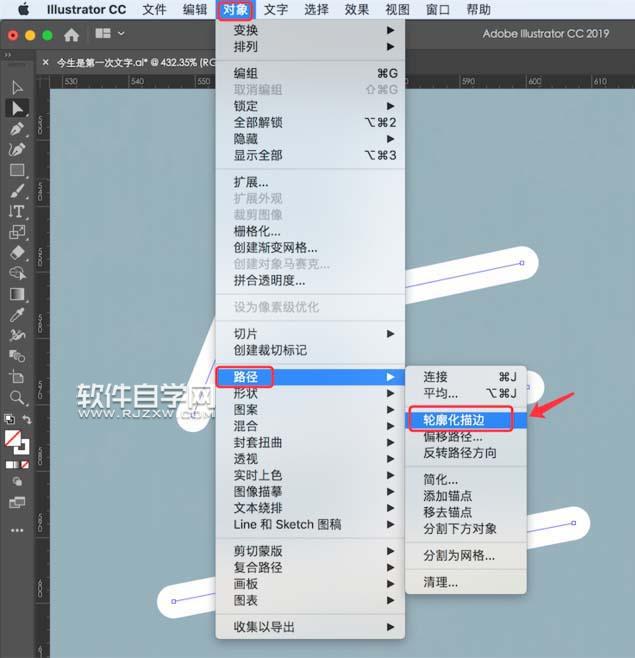
Task: Open the 文件 menu
Action: [154, 9]
